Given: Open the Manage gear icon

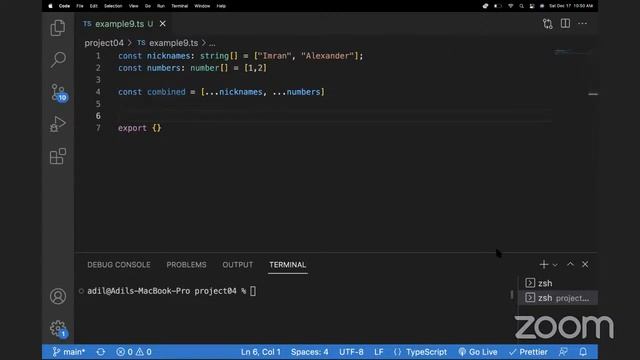Looking at the screenshot, I should (58, 329).
